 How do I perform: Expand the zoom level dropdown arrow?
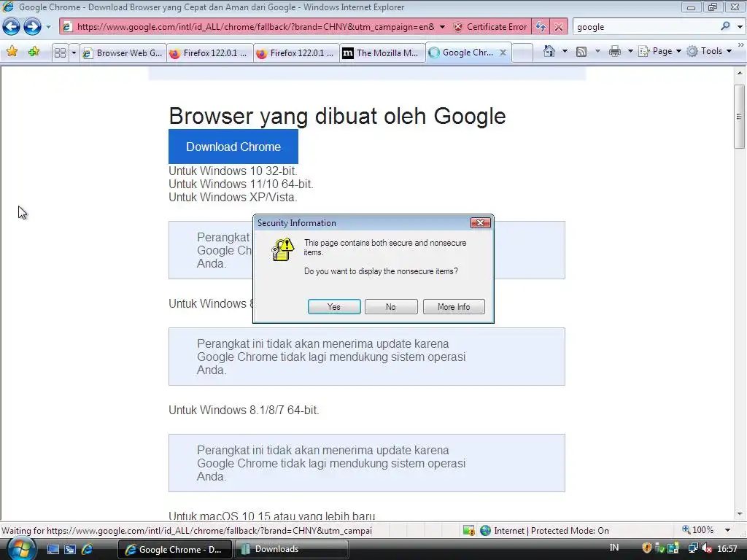coord(727,530)
